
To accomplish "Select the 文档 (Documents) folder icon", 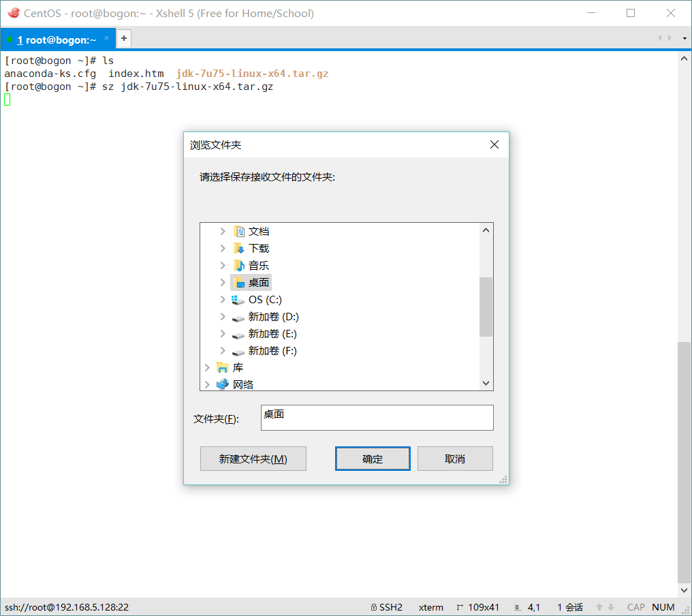I will coord(240,231).
